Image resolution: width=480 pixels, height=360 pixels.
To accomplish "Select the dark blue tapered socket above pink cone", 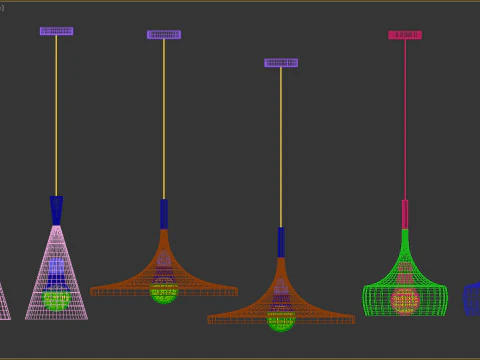I will pyautogui.click(x=56, y=210).
